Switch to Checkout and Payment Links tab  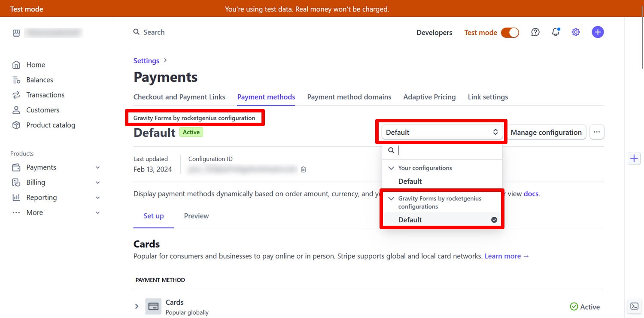click(179, 97)
